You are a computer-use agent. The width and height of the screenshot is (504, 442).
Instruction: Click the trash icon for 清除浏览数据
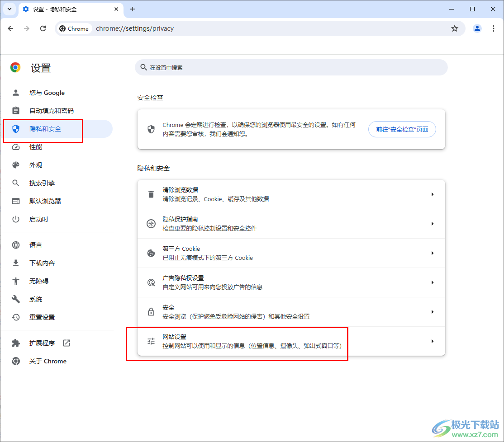[x=151, y=194]
